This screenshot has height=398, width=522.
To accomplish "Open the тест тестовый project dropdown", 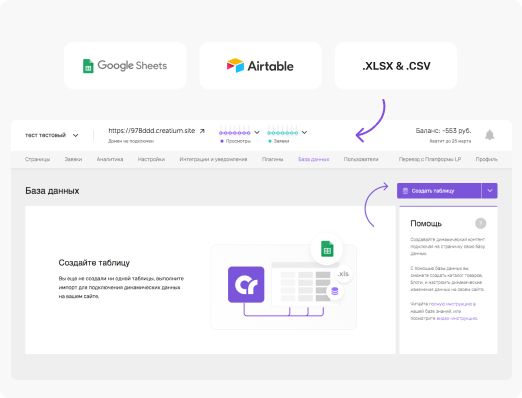I will 52,135.
